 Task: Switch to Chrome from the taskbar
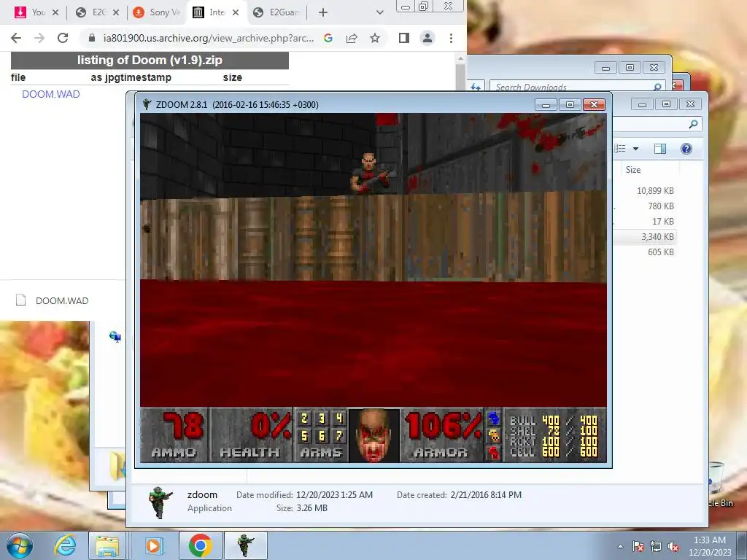click(x=200, y=545)
